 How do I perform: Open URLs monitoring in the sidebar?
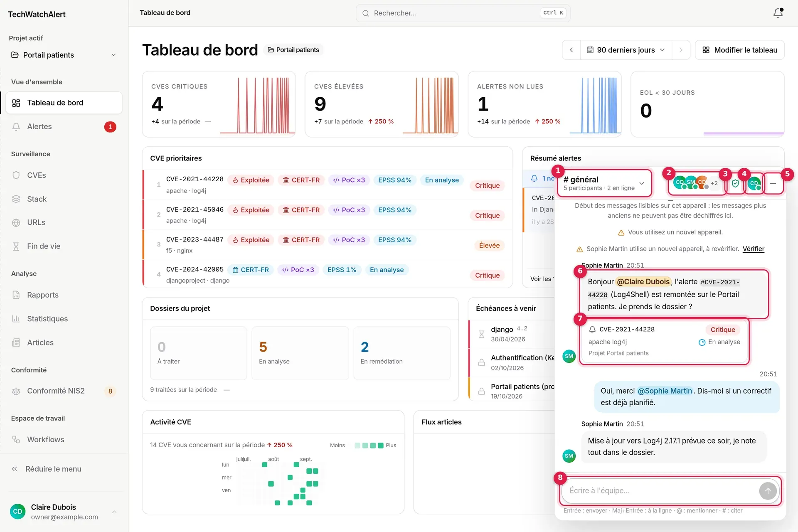(x=64, y=222)
